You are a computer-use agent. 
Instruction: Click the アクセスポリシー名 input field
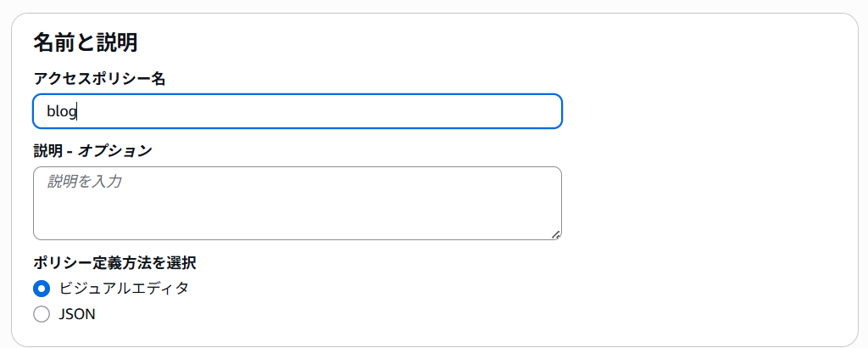pos(298,111)
